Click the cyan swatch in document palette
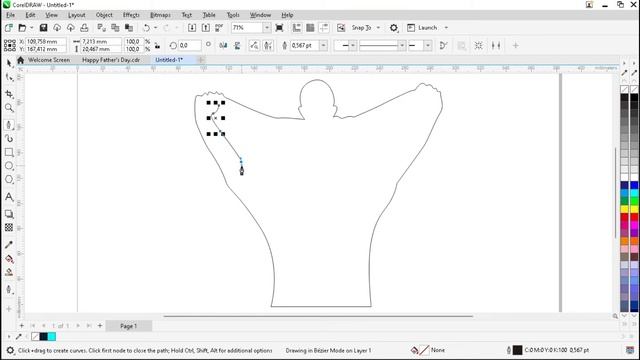 52,337
